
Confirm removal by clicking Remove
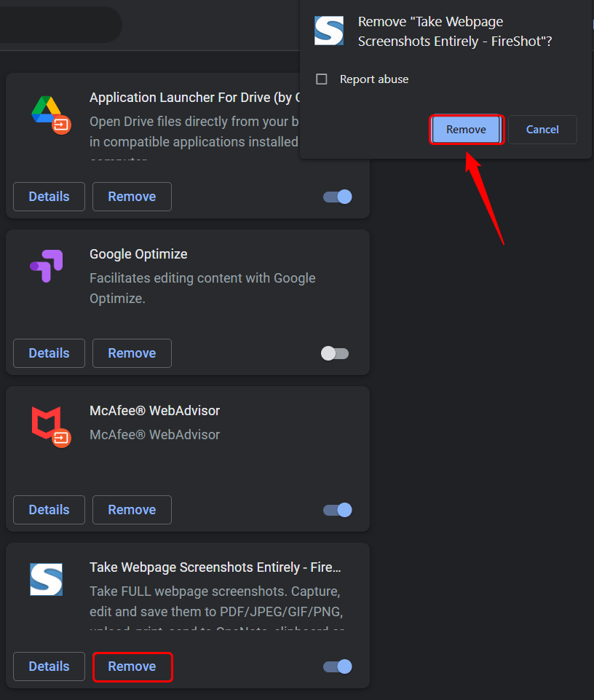(467, 129)
